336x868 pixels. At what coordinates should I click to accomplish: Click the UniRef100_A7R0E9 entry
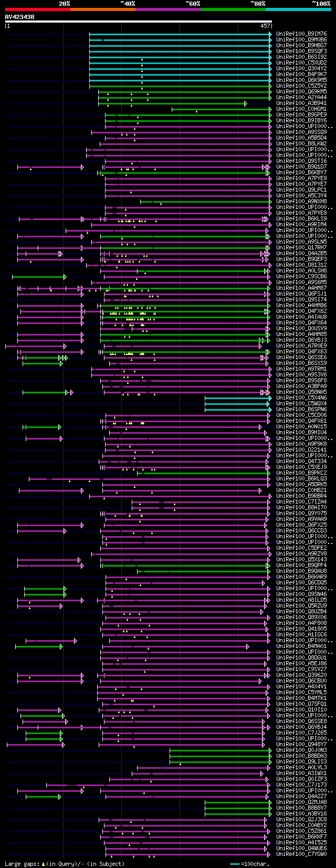pos(301,346)
